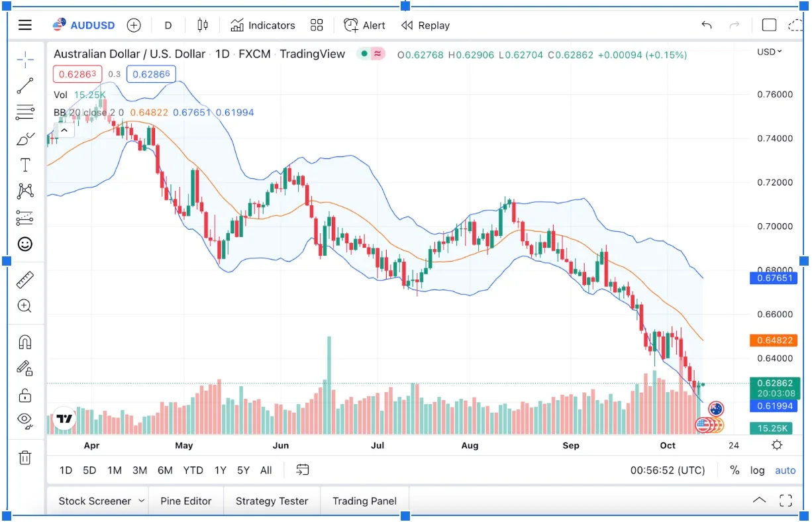Toggle magnet mode for drawings
812x522 pixels.
point(25,342)
